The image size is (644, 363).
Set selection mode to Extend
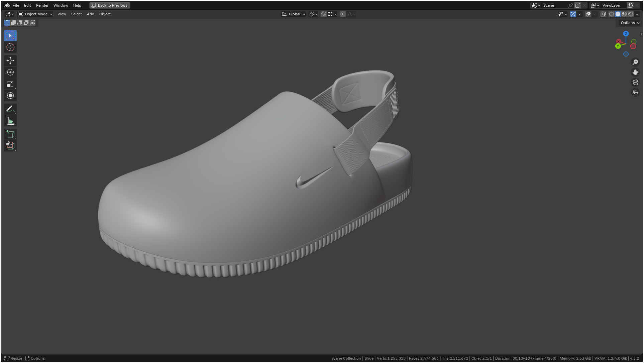point(13,23)
